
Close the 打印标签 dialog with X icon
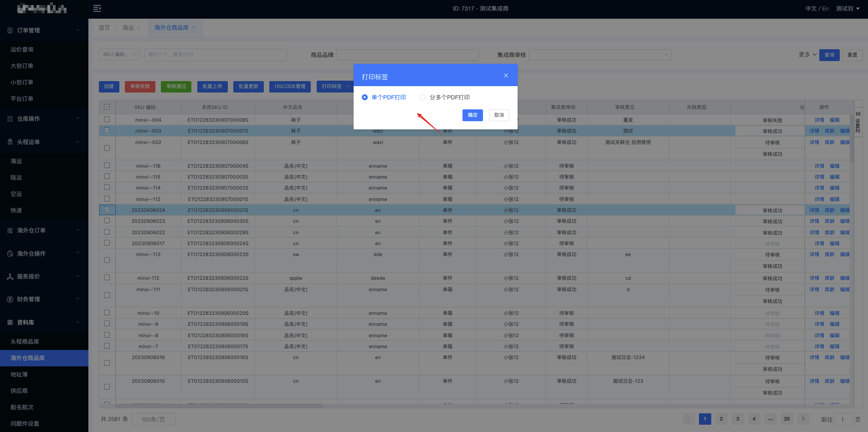(x=506, y=76)
